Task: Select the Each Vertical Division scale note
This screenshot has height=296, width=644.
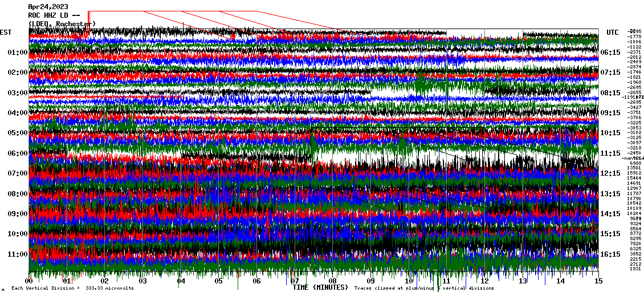Action: (x=72, y=288)
